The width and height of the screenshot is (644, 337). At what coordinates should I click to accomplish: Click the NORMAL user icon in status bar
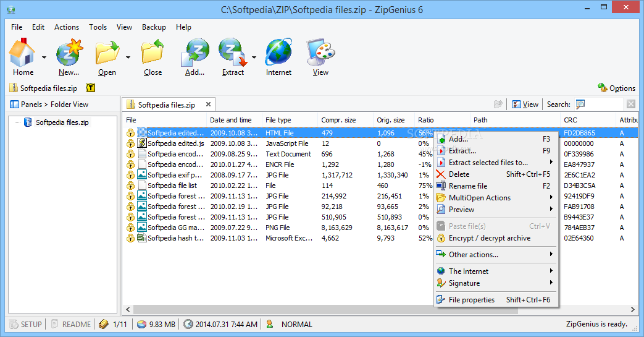(270, 324)
